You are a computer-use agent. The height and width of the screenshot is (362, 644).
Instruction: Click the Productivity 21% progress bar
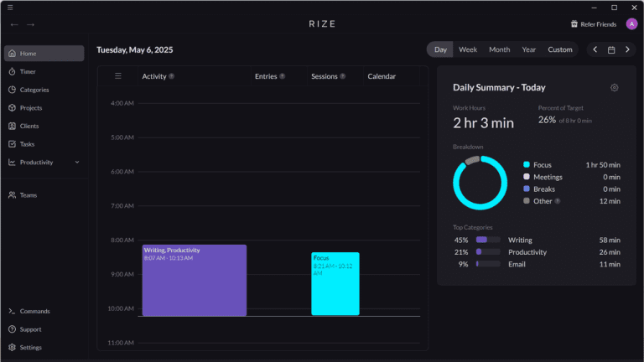[x=488, y=251]
